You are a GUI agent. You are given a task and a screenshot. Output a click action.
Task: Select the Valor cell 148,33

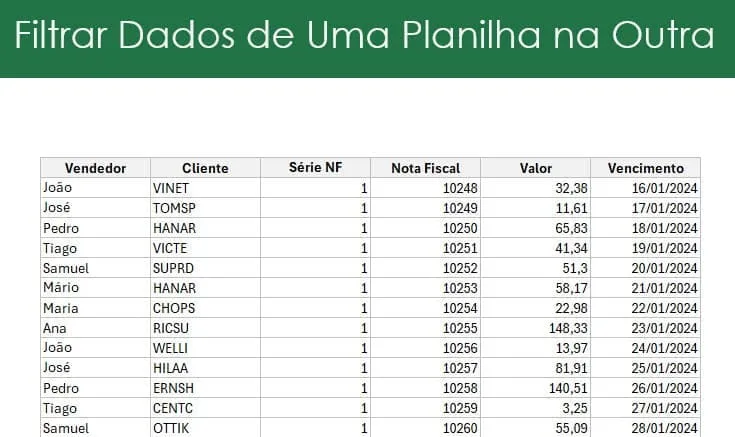point(536,328)
